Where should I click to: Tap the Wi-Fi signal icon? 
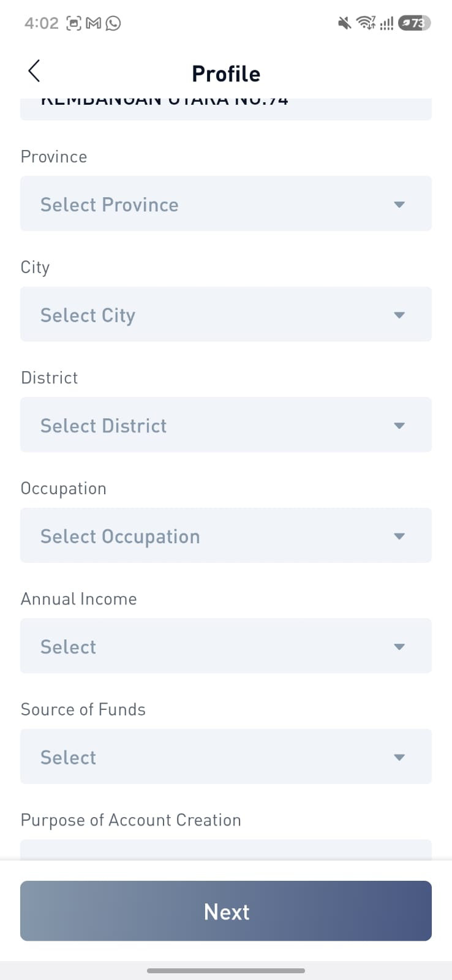366,23
